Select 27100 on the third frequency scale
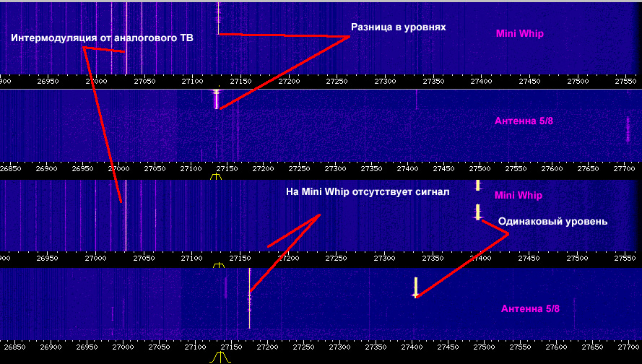Viewport: 642px width, 364px height. pos(192,258)
